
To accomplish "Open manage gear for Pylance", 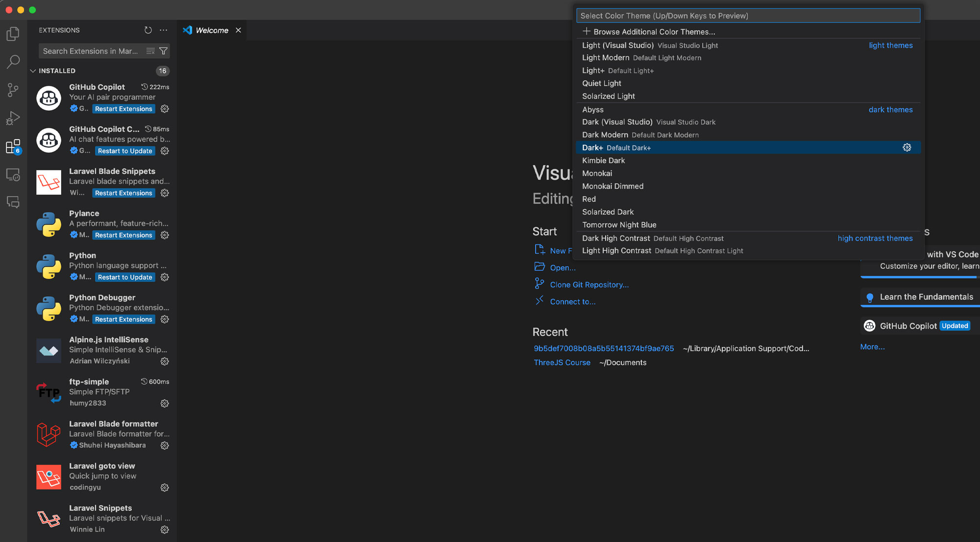I will coord(165,235).
